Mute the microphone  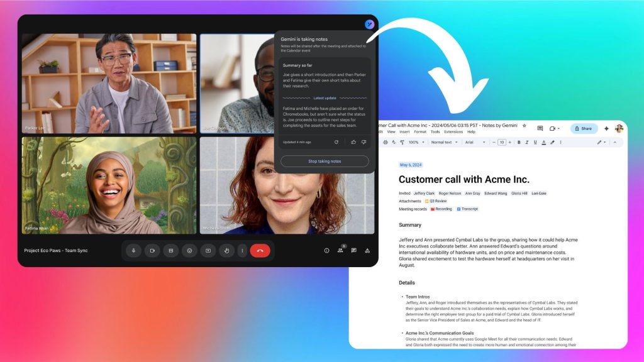tap(133, 251)
